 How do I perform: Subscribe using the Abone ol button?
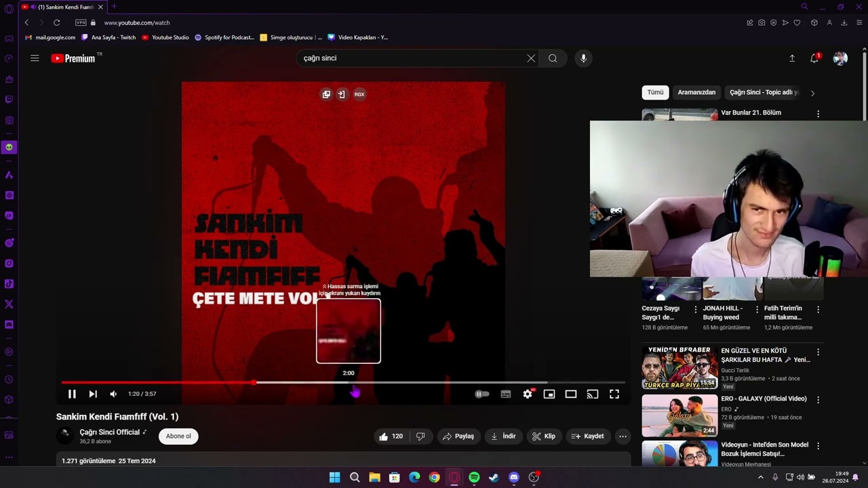[x=178, y=436]
